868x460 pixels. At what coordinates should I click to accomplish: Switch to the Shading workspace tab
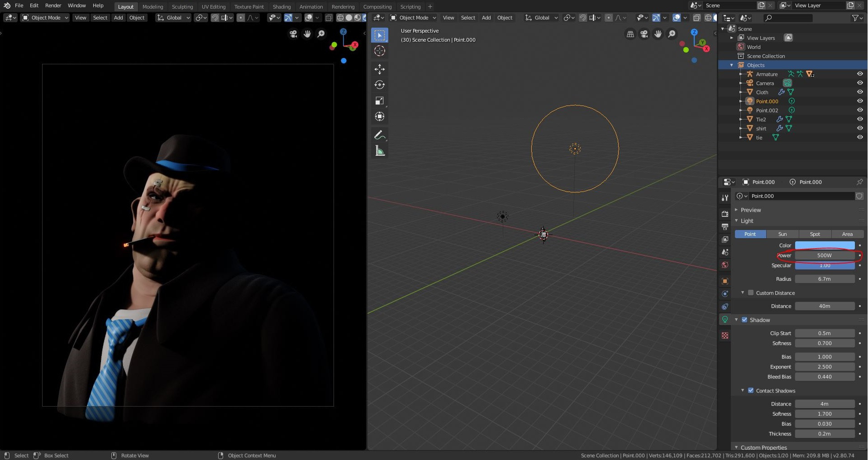(x=281, y=7)
